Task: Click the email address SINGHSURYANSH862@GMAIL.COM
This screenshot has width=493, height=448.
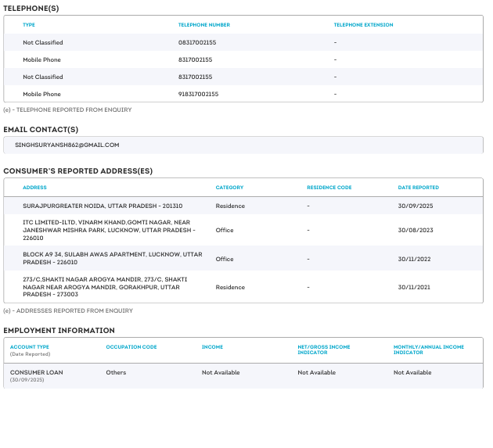Action: 67,145
